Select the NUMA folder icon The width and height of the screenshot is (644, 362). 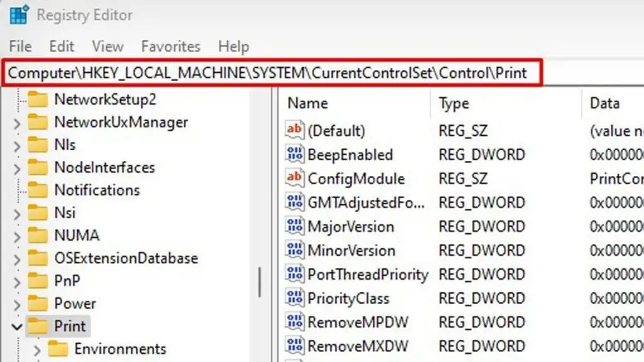pos(38,235)
